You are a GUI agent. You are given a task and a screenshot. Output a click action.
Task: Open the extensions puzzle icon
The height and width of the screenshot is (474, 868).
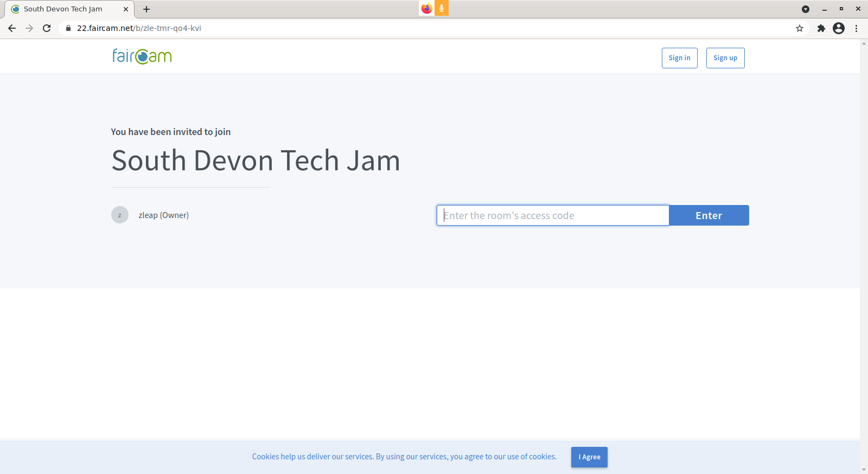pos(821,28)
